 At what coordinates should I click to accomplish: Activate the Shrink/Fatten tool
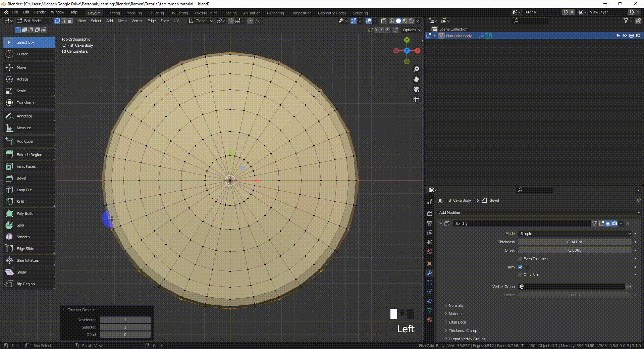coord(28,260)
